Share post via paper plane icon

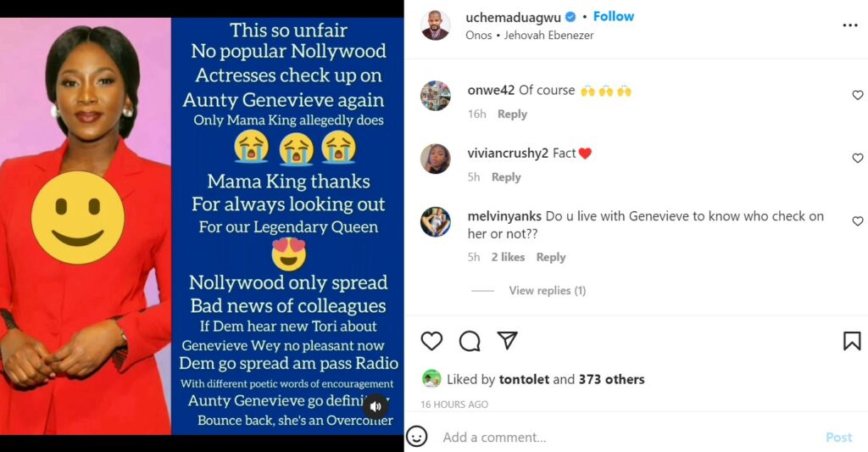click(x=507, y=340)
